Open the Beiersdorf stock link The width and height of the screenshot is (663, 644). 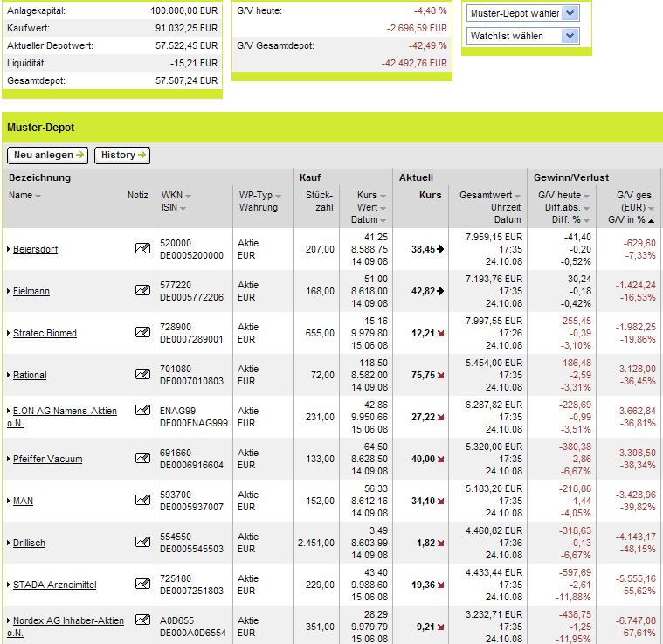35,250
